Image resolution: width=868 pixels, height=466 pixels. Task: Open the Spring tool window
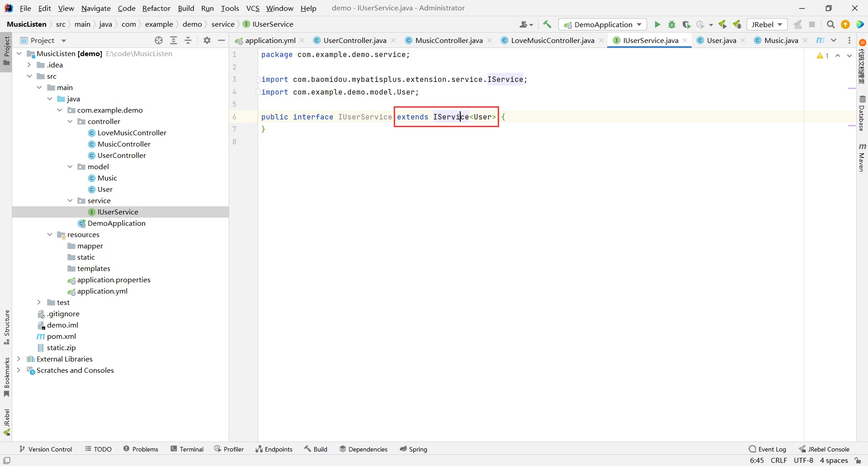(414, 449)
